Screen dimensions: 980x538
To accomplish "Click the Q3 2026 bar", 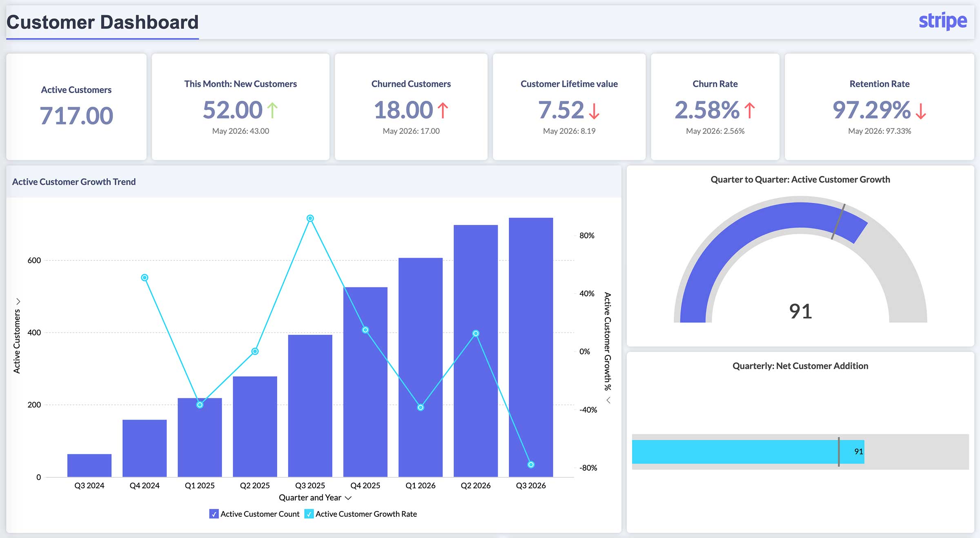I will 531,347.
